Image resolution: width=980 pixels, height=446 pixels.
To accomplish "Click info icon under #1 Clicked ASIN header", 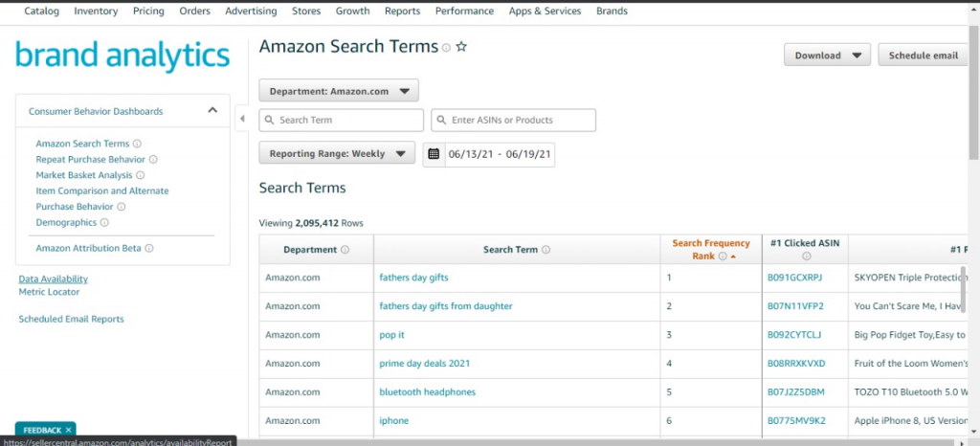I will pos(806,256).
